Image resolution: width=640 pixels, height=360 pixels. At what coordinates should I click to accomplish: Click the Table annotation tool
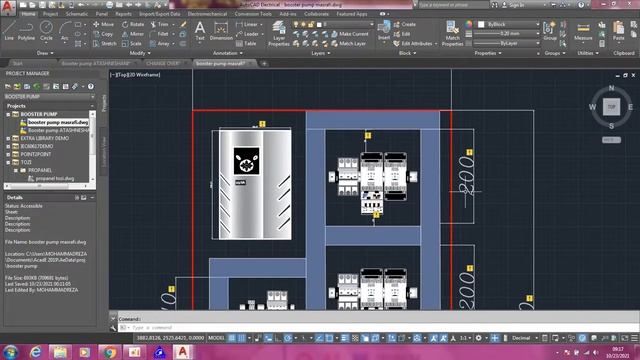click(246, 43)
